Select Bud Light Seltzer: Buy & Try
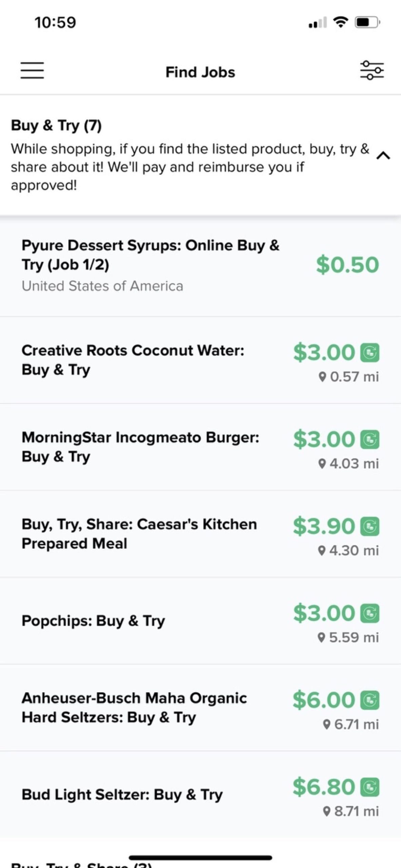Image resolution: width=401 pixels, height=868 pixels. [x=122, y=794]
